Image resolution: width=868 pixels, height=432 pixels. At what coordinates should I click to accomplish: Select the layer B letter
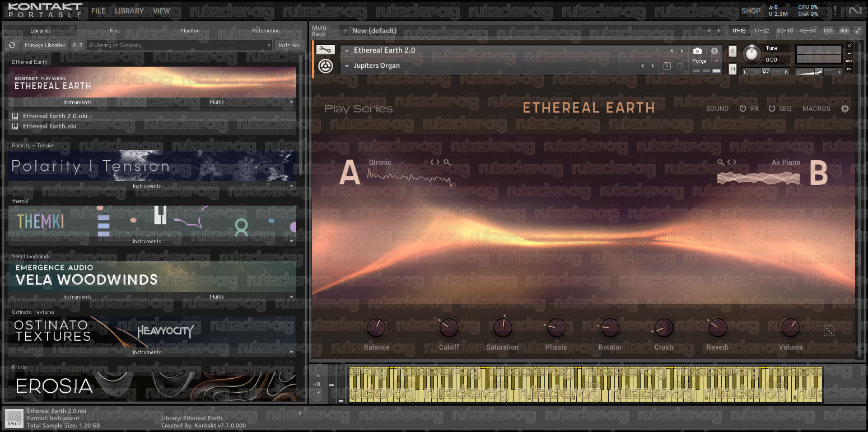pyautogui.click(x=819, y=173)
